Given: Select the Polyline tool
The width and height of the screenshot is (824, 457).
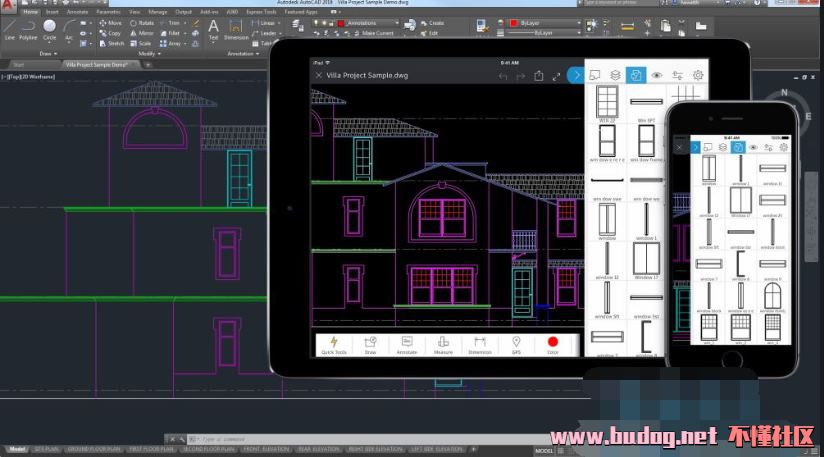Looking at the screenshot, I should tap(28, 29).
